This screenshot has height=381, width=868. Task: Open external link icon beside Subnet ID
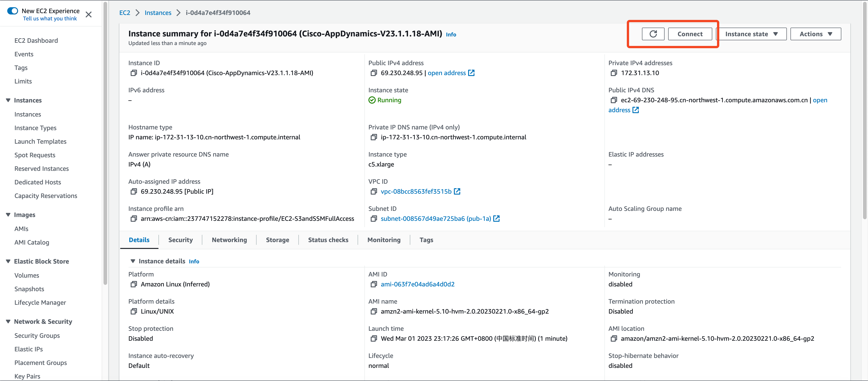(x=496, y=219)
